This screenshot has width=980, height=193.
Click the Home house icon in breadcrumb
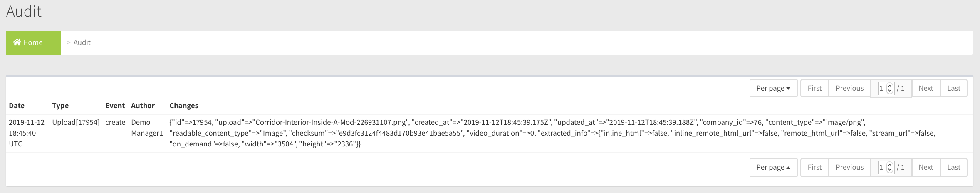(x=17, y=42)
